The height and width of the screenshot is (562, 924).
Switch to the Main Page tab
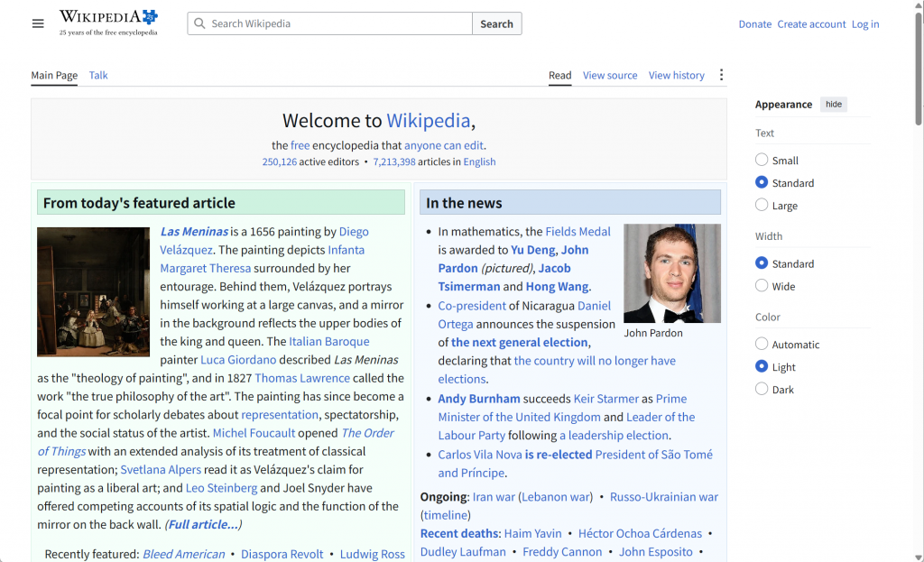pos(54,76)
